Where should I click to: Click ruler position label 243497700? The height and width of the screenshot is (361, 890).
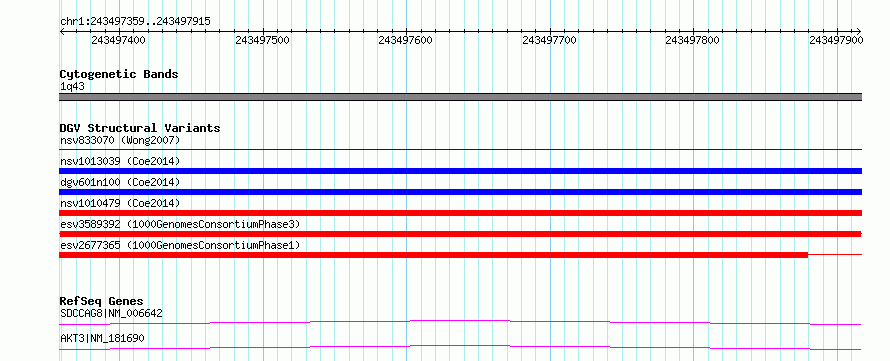(549, 40)
